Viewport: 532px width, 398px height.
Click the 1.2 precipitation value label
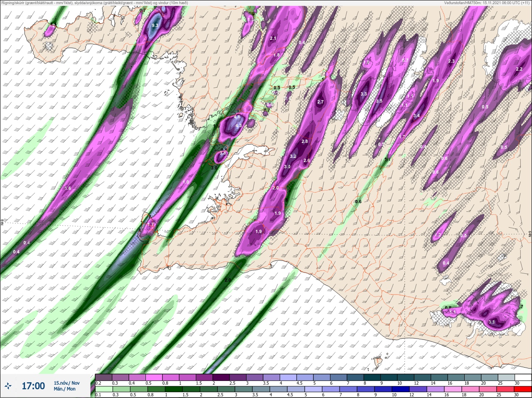pyautogui.click(x=437, y=235)
